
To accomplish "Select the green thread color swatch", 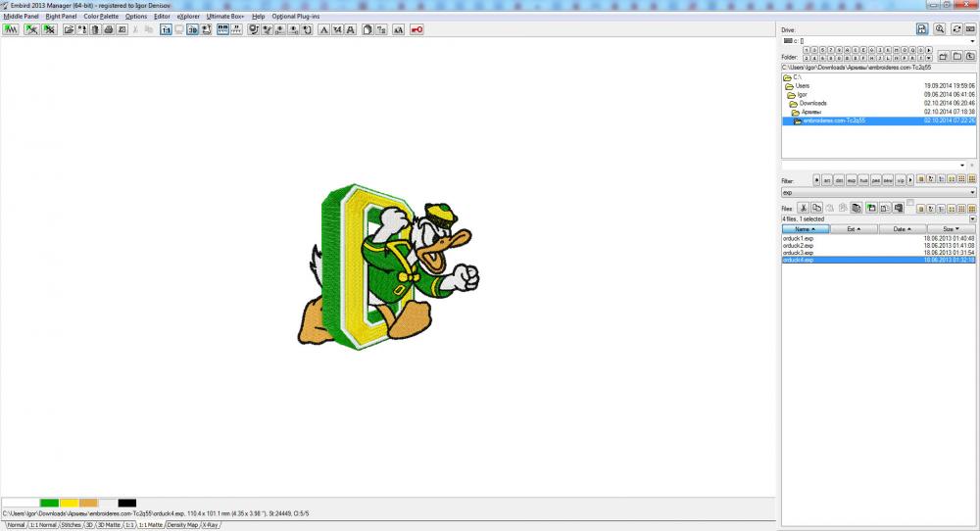I will 49,503.
